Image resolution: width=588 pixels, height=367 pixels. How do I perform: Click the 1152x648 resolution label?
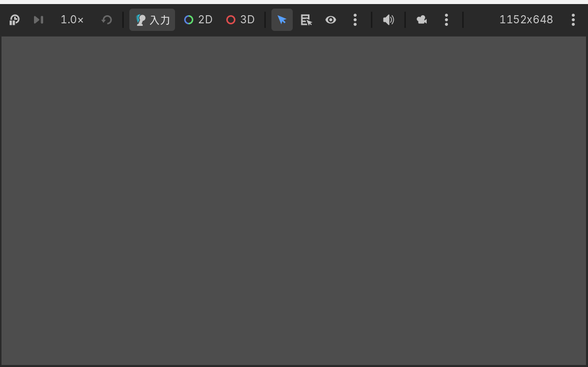click(x=526, y=20)
